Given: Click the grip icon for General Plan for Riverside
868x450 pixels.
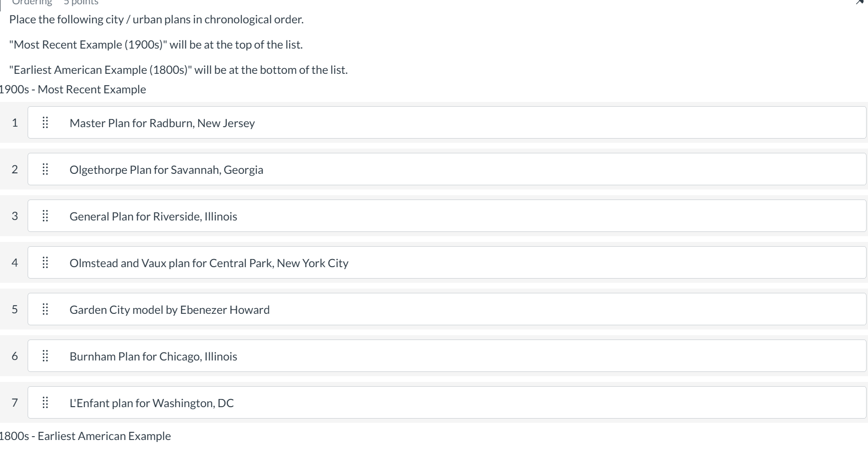Looking at the screenshot, I should tap(45, 216).
